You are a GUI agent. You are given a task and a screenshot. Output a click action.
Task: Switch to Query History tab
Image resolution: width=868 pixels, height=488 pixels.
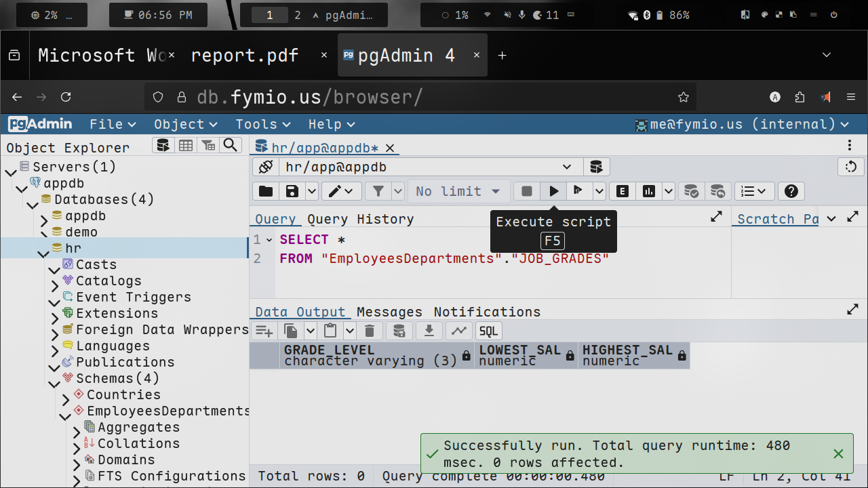(360, 219)
